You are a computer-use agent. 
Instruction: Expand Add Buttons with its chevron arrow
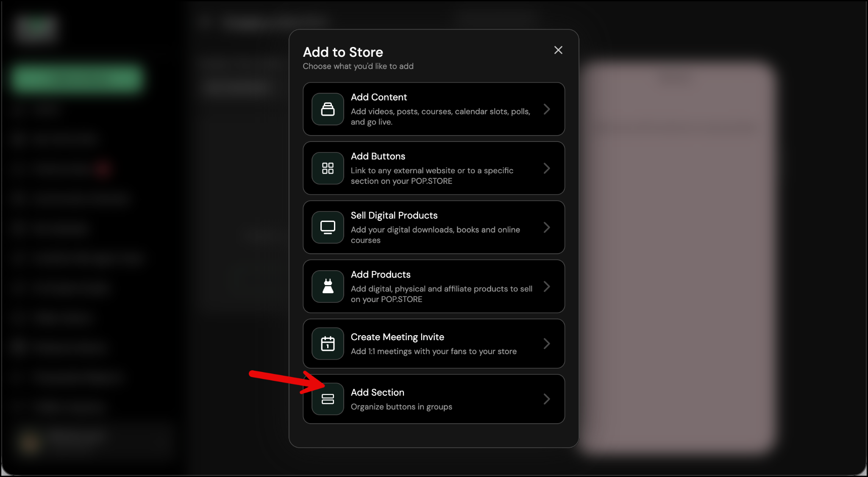point(547,168)
